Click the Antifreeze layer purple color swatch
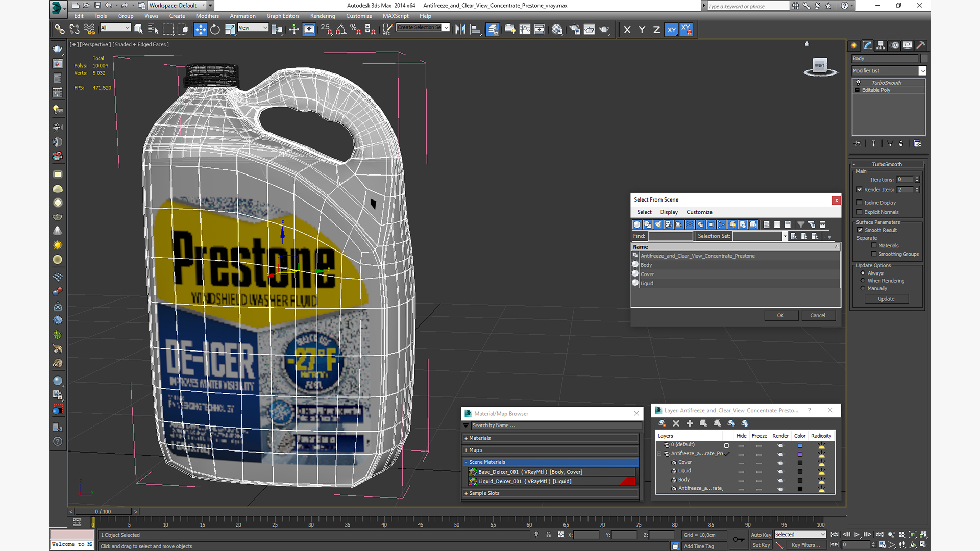Screen dimensions: 980x551 800,454
